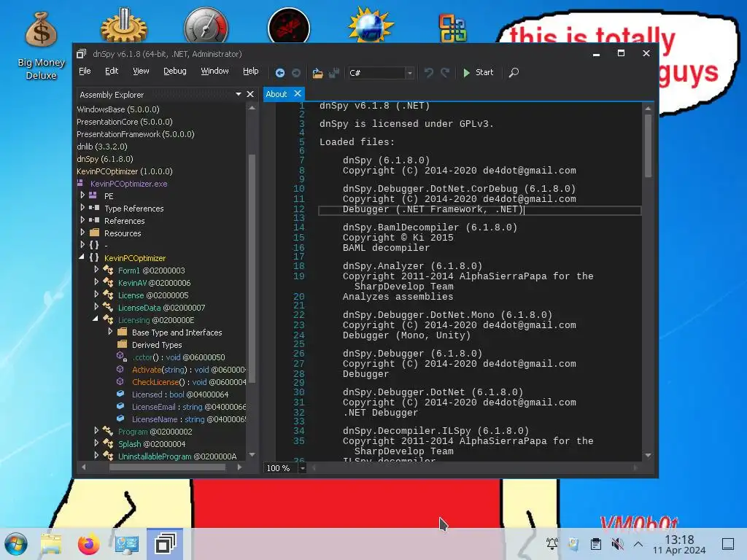This screenshot has height=560, width=747.
Task: Select KevinPCOptimizer (1.0.0.0) assembly
Action: click(125, 171)
